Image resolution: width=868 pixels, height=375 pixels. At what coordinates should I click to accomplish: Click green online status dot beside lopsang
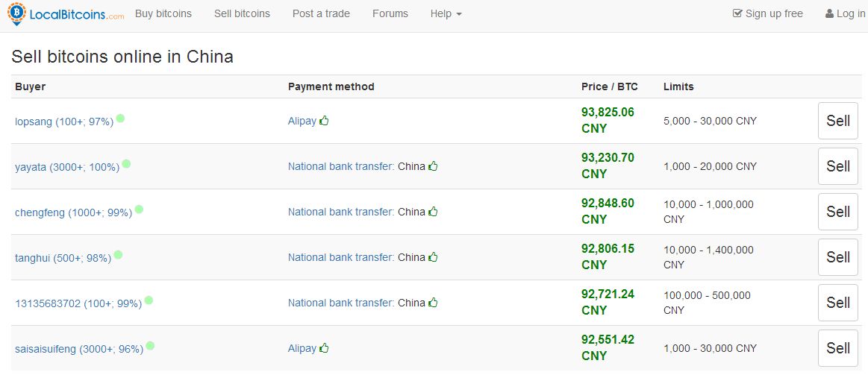(x=120, y=118)
